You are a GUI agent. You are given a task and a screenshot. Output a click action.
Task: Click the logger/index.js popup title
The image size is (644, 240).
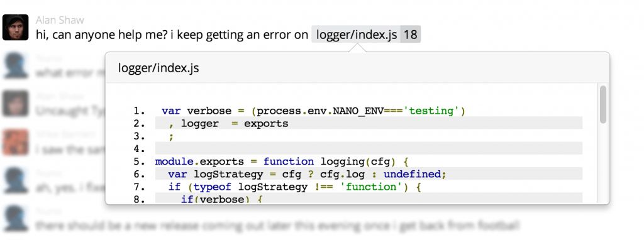[158, 68]
